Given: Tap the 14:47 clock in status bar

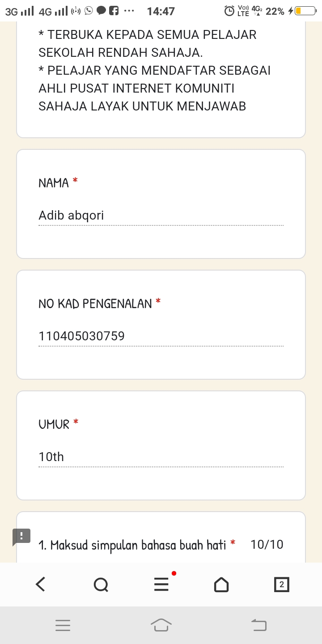Looking at the screenshot, I should point(161,11).
